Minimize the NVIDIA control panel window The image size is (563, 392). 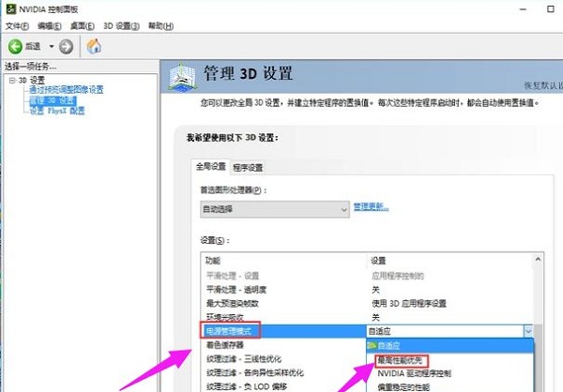pyautogui.click(x=523, y=9)
